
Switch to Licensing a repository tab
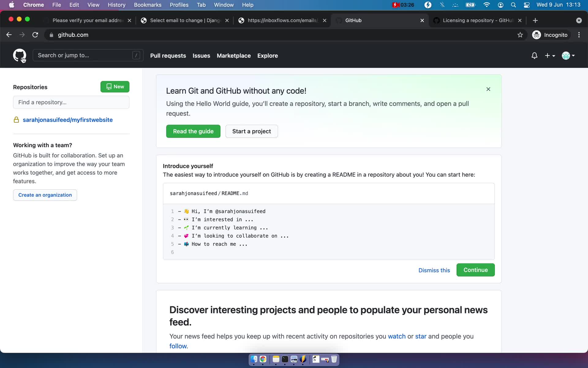(478, 20)
